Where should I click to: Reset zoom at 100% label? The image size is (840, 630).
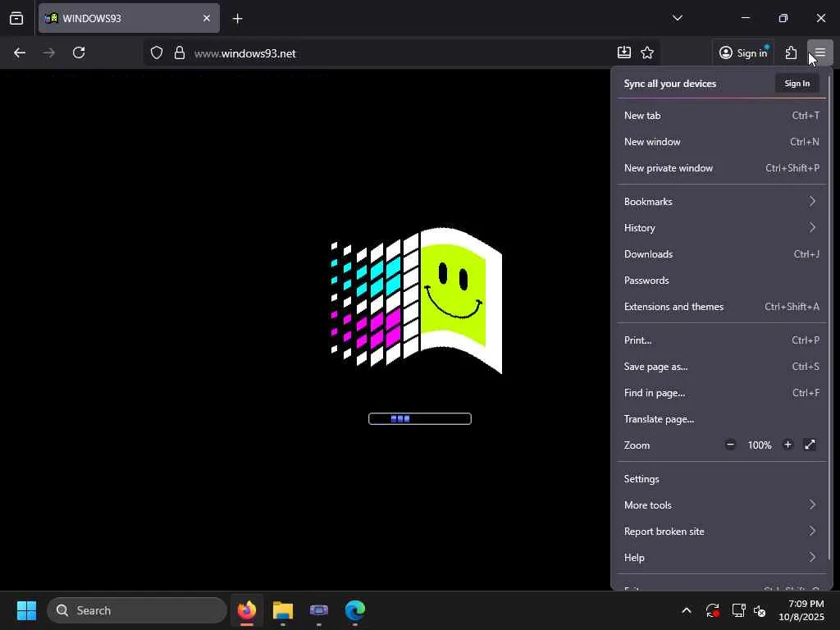click(760, 445)
